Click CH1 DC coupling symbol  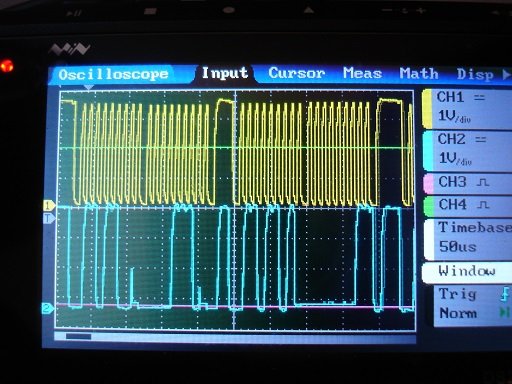479,98
